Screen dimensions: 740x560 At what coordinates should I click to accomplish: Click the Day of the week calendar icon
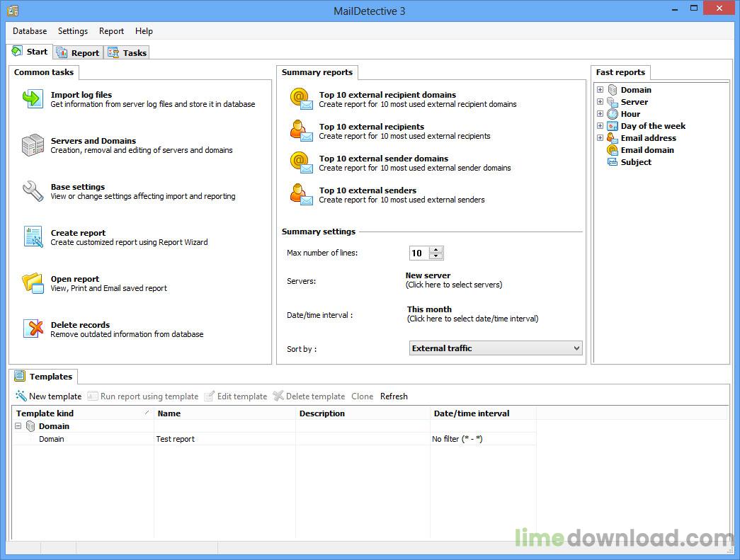(613, 126)
